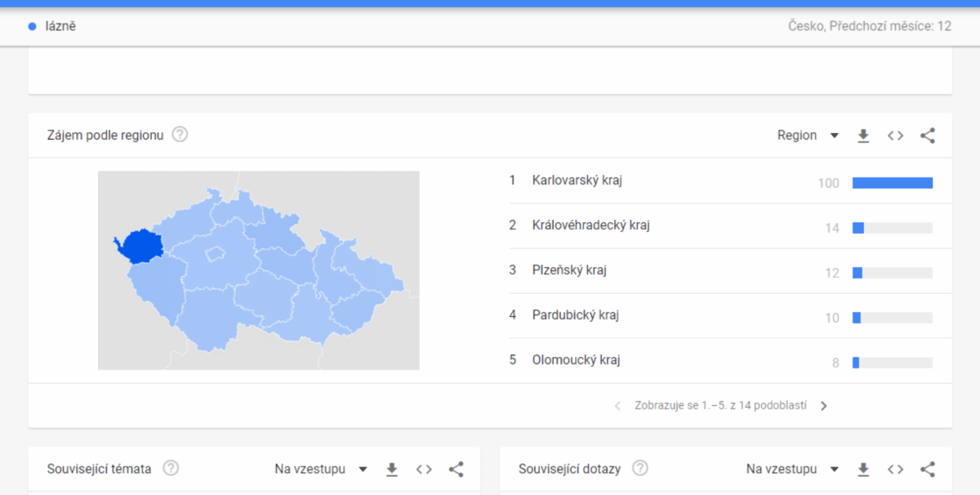Open help for Zájem podle regionu

click(180, 135)
